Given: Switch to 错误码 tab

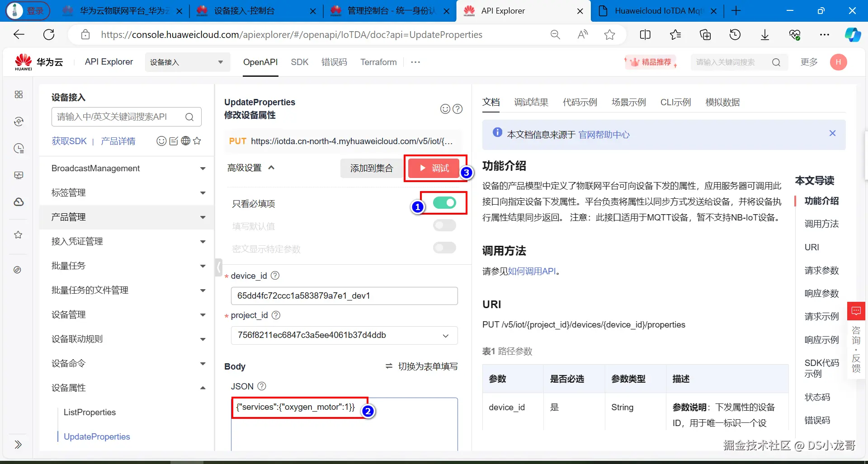Looking at the screenshot, I should pyautogui.click(x=334, y=62).
